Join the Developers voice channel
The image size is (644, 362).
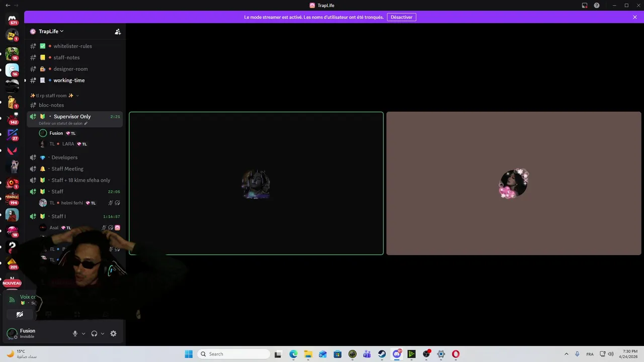(74, 157)
